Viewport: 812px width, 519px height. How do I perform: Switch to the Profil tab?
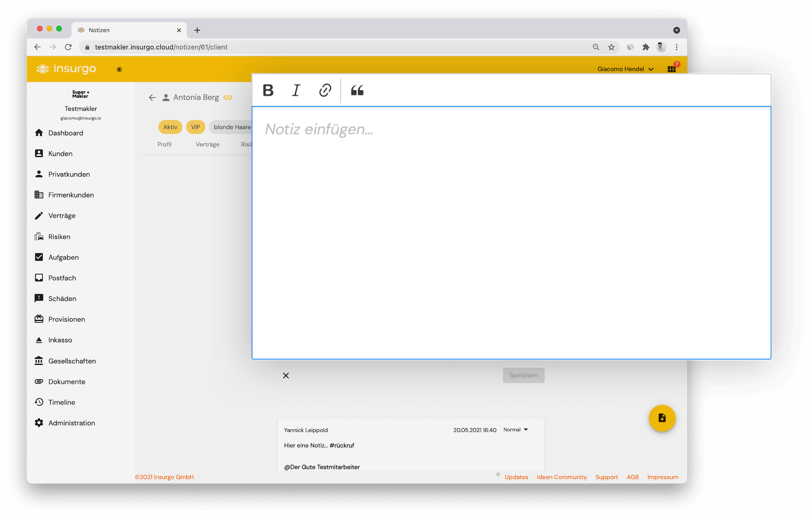tap(164, 144)
